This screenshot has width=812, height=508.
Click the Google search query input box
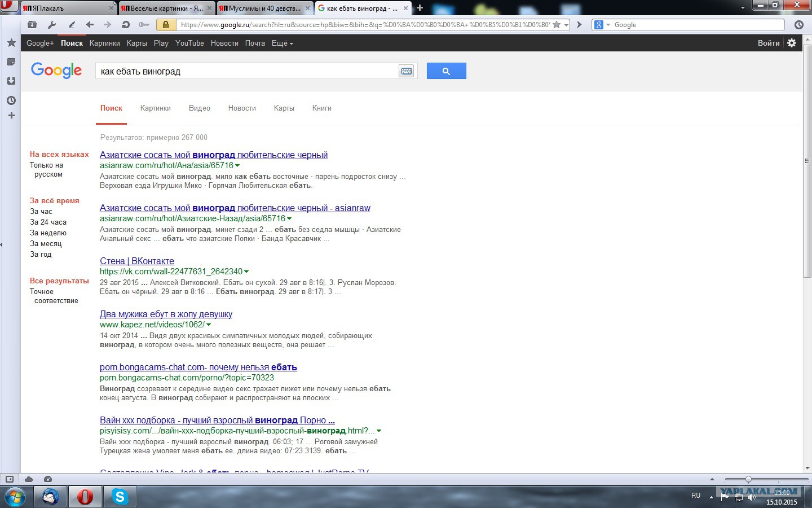pos(246,71)
